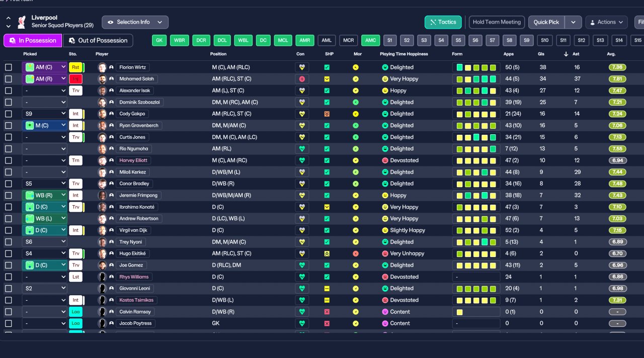Click Harvey Elliott's devastated face icon
The height and width of the screenshot is (358, 644).
coord(385,160)
